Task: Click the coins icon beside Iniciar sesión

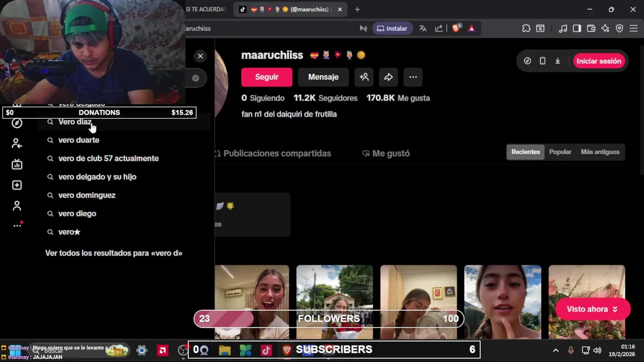Action: [527, 61]
